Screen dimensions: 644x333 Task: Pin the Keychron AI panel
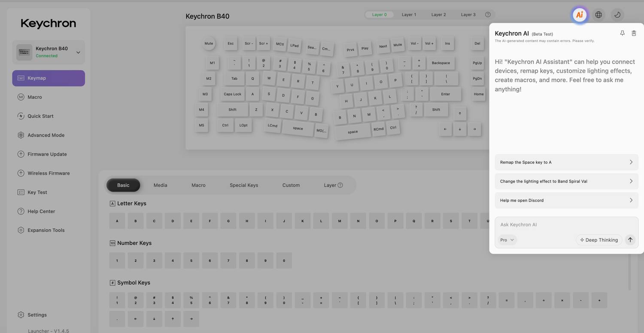tap(622, 33)
